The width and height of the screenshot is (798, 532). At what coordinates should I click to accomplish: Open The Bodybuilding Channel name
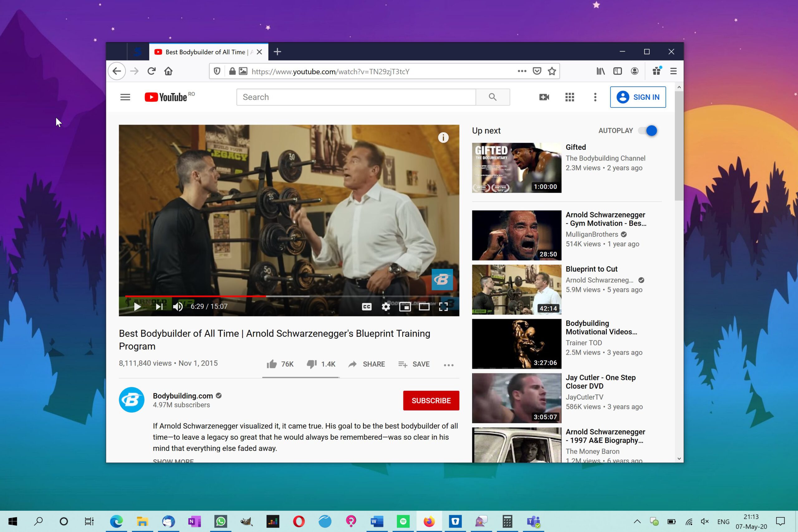[605, 158]
